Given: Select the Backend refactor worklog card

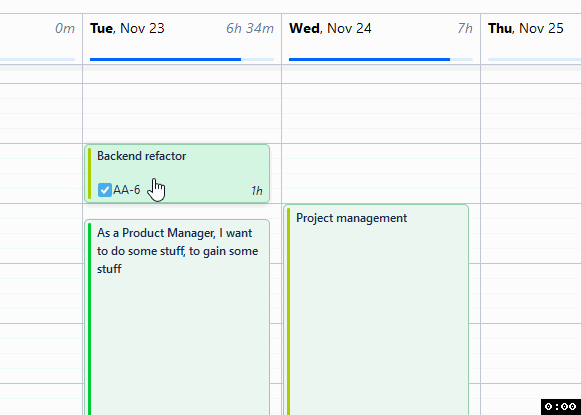Looking at the screenshot, I should 177,173.
